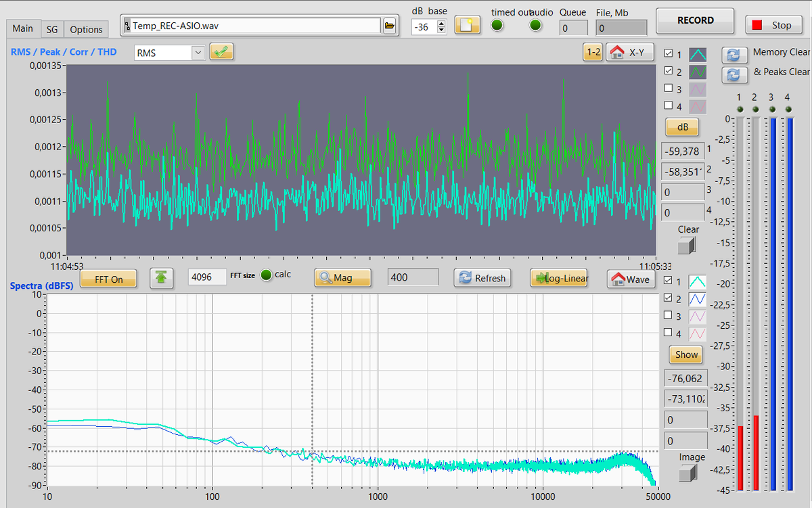
Task: Toggle Log-Linear axis scale
Action: tap(560, 278)
